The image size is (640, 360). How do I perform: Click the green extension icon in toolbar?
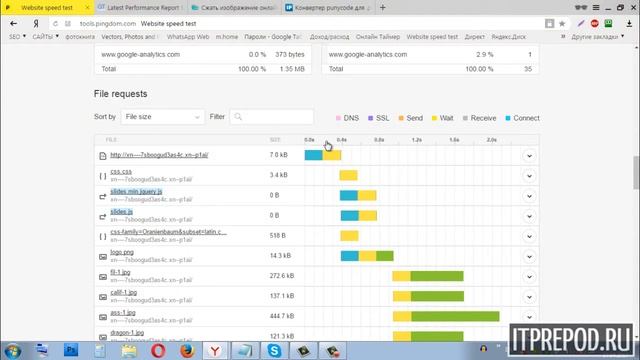(608, 24)
